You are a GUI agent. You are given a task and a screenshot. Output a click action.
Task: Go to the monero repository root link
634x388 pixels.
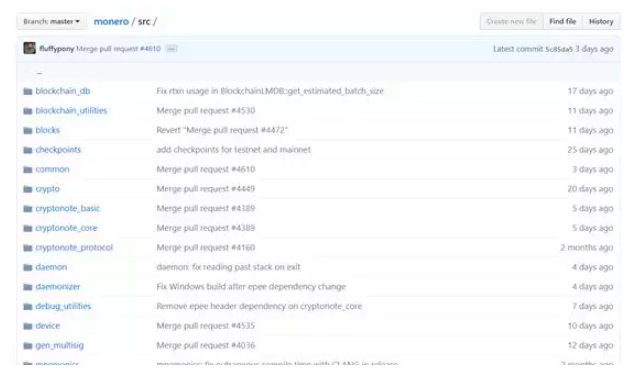111,21
